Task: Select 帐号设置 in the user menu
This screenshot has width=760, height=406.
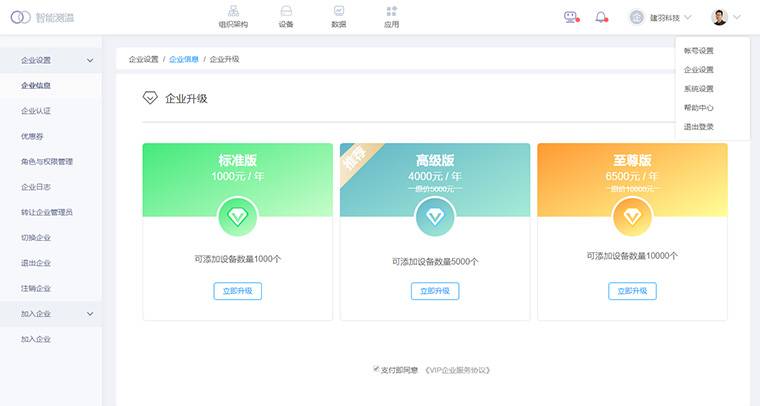Action: (x=698, y=51)
